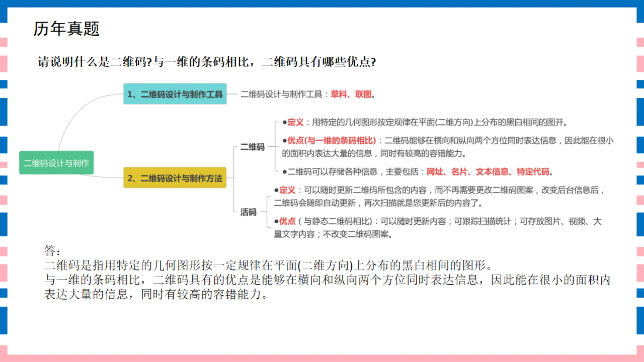
Task: Select node 1、二维码设计与制作工具
Action: (175, 94)
